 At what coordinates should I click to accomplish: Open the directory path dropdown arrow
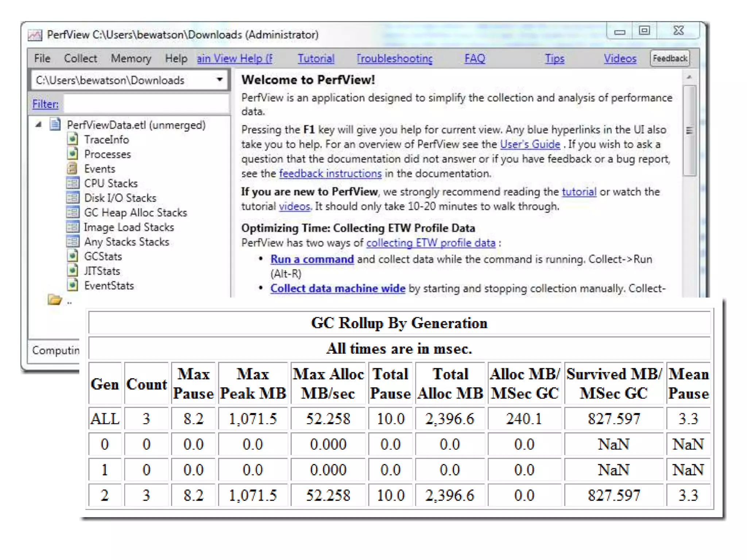coord(219,79)
